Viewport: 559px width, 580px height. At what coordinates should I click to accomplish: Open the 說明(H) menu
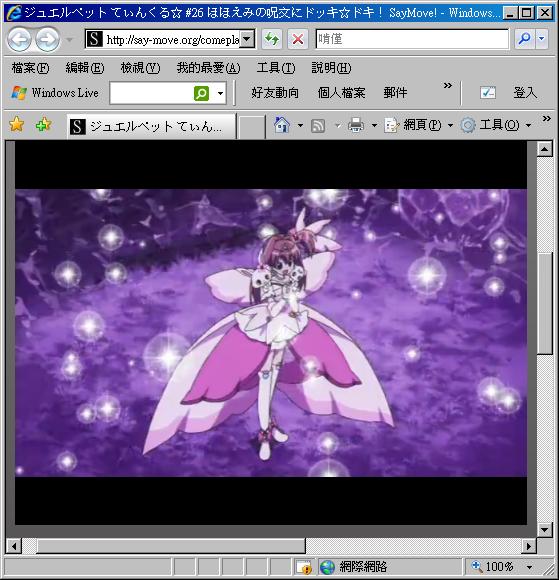(x=331, y=68)
